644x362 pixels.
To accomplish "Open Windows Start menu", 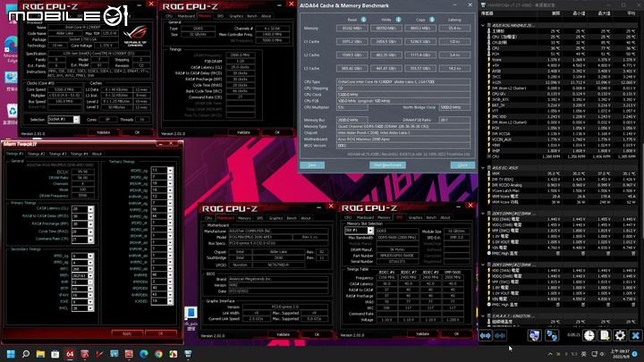I will coord(11,354).
